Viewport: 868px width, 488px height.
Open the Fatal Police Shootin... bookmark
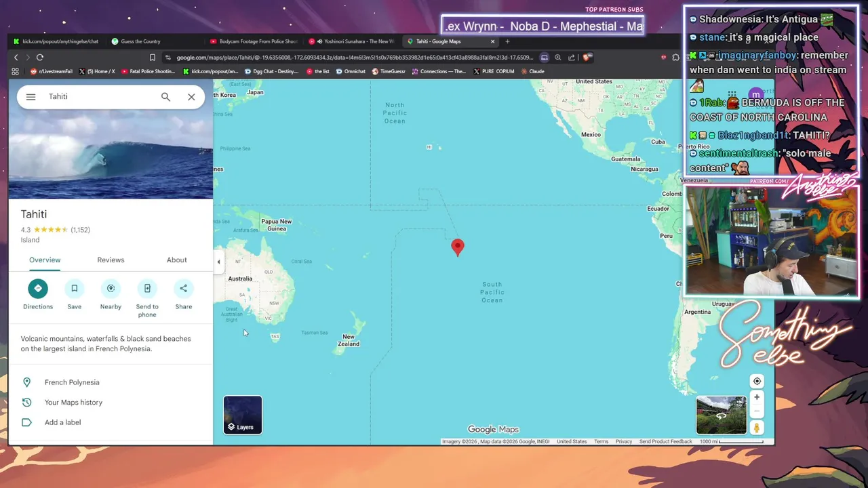[148, 71]
